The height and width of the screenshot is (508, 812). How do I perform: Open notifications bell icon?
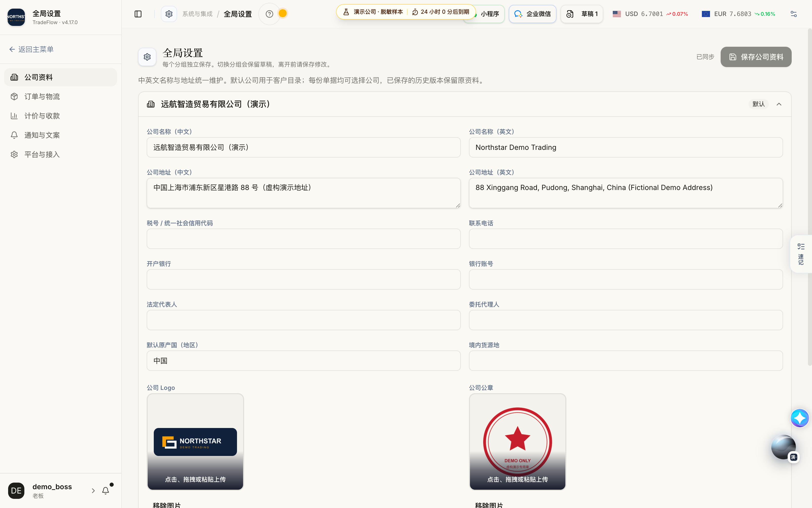106,490
